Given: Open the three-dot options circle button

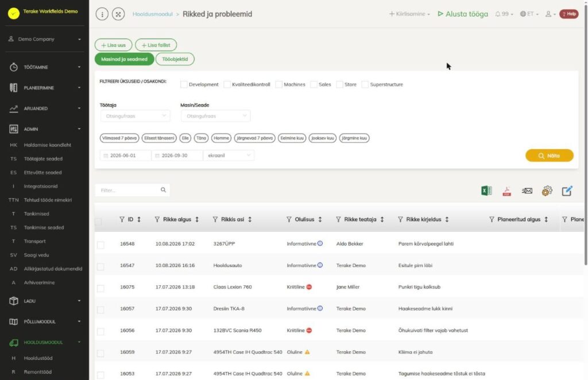Looking at the screenshot, I should coord(102,14).
